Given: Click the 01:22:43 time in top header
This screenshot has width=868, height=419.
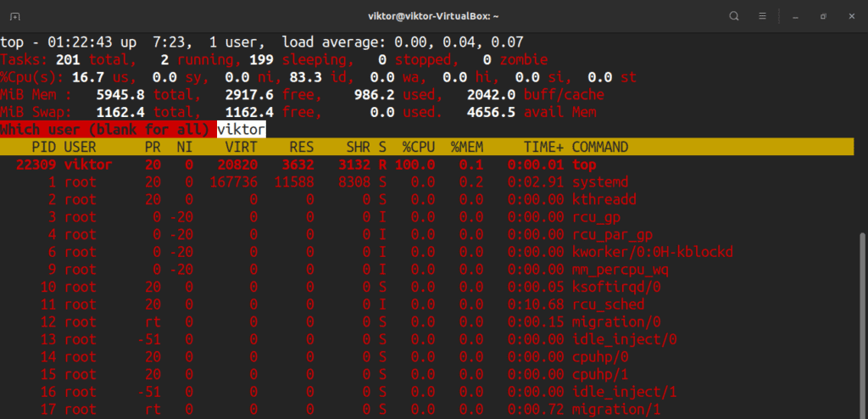Looking at the screenshot, I should click(x=81, y=42).
